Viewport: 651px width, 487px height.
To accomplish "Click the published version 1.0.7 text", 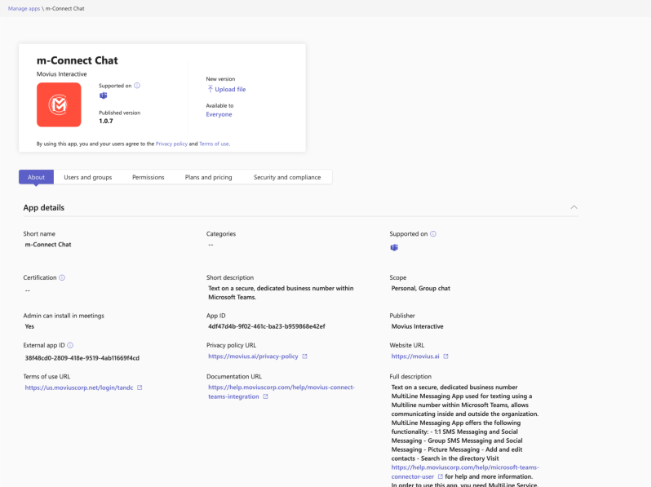I will click(106, 121).
